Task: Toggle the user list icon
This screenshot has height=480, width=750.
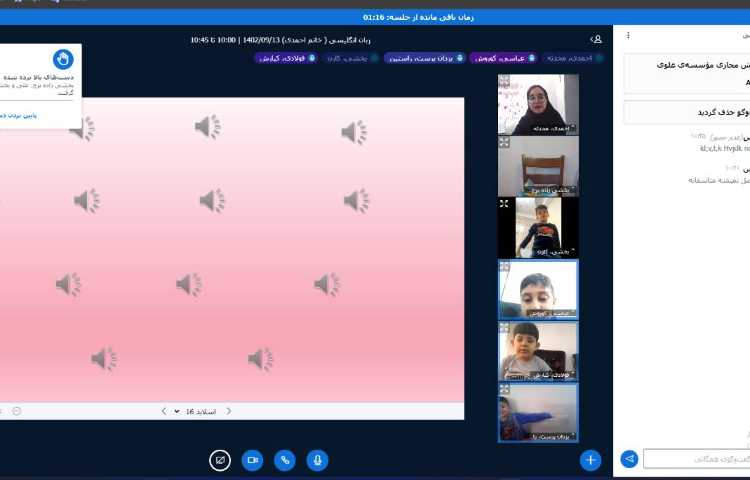Action: (x=596, y=39)
